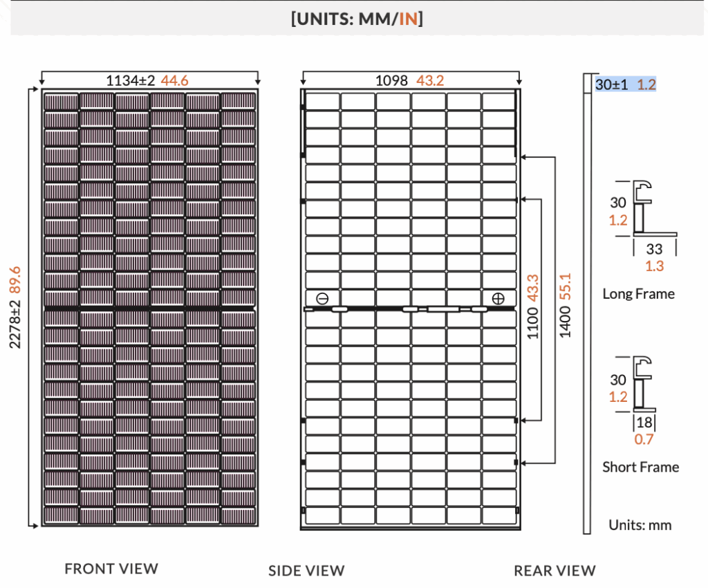Image resolution: width=708 pixels, height=588 pixels.
Task: Click the REAR VIEW caption
Action: pos(555,571)
